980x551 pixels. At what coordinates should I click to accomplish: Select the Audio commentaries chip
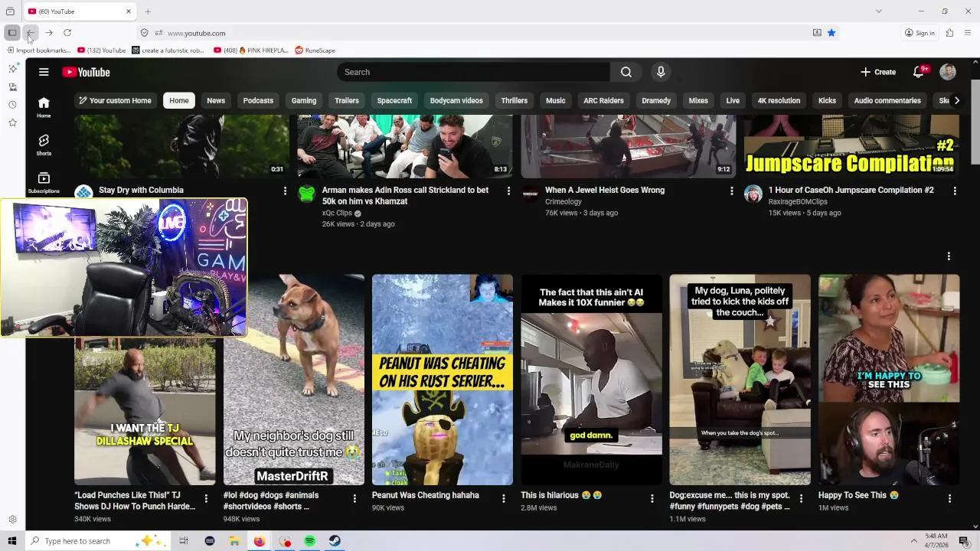tap(887, 100)
